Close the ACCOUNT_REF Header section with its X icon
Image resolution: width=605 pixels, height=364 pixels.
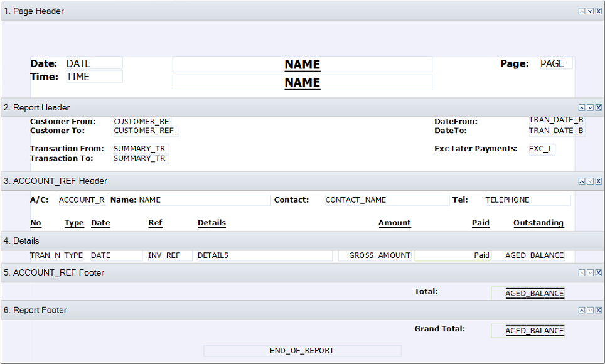coord(598,181)
